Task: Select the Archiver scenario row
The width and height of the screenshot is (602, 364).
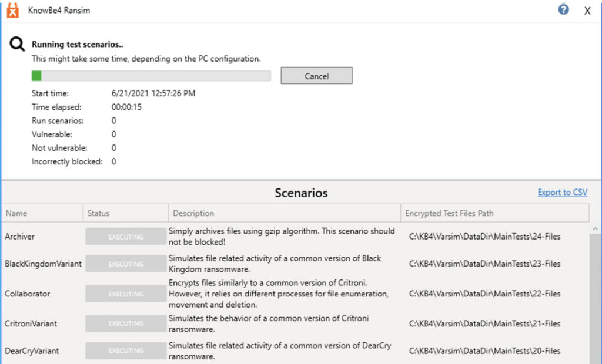Action: (x=296, y=237)
